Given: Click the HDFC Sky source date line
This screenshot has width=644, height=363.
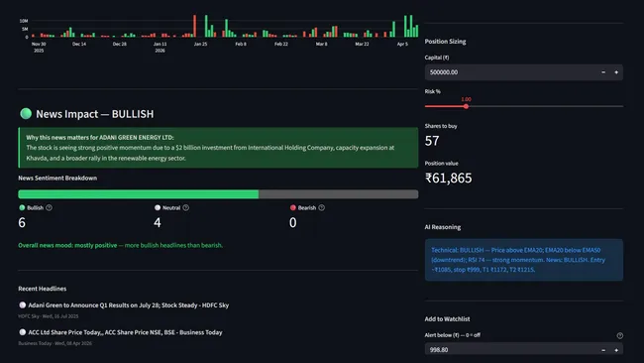Looking at the screenshot, I should (49, 316).
